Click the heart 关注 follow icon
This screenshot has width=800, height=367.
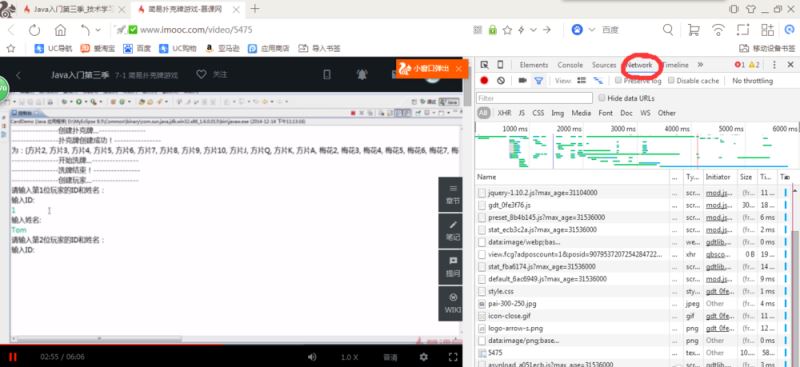point(202,75)
